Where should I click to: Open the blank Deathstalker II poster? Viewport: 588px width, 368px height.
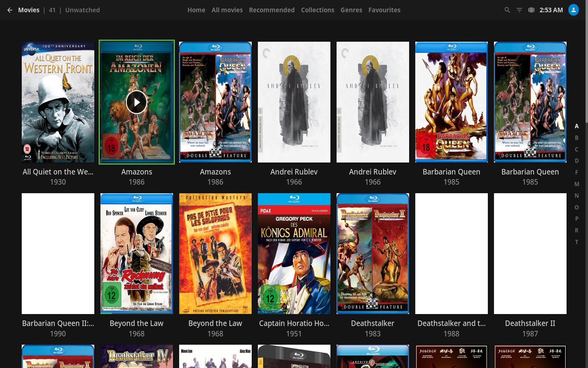(530, 254)
